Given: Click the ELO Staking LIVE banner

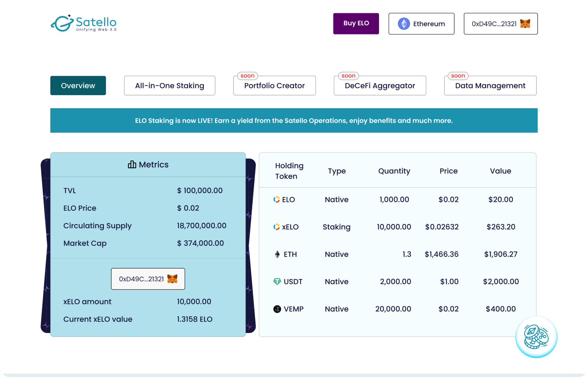Looking at the screenshot, I should tap(294, 121).
